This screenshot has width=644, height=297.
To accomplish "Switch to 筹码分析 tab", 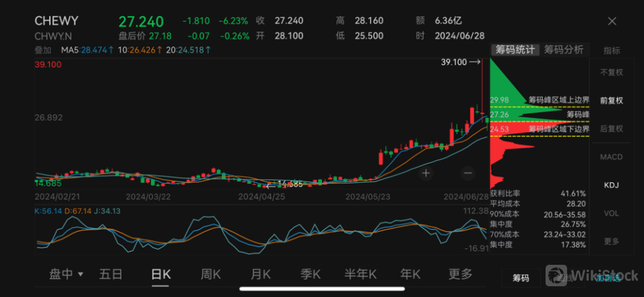I will click(x=563, y=50).
